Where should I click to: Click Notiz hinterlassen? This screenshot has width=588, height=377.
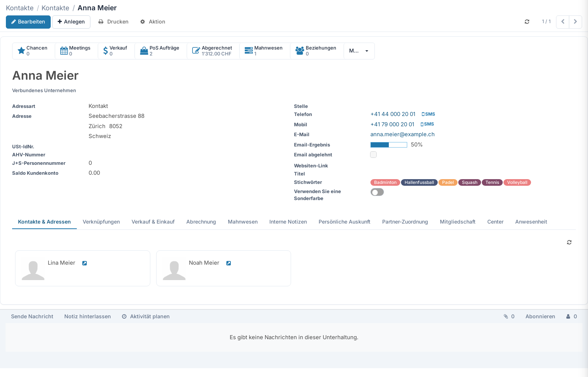point(87,316)
